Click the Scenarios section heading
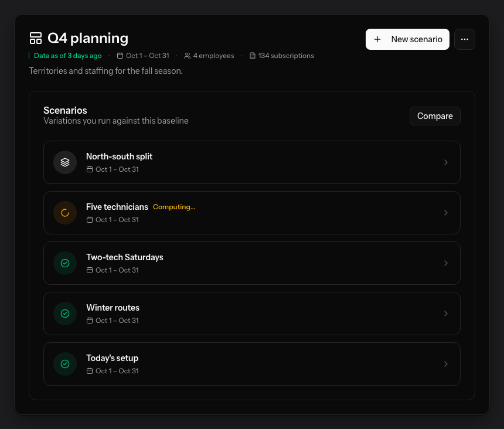 [x=65, y=111]
